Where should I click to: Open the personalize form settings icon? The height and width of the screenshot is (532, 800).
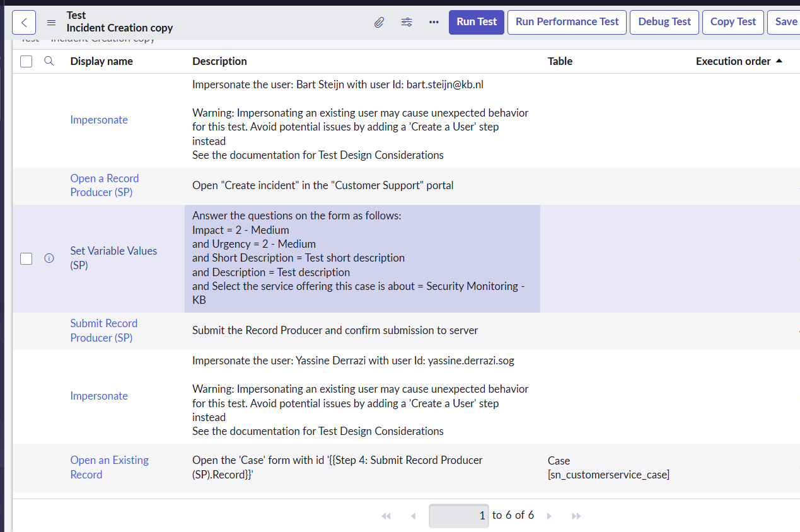point(407,22)
